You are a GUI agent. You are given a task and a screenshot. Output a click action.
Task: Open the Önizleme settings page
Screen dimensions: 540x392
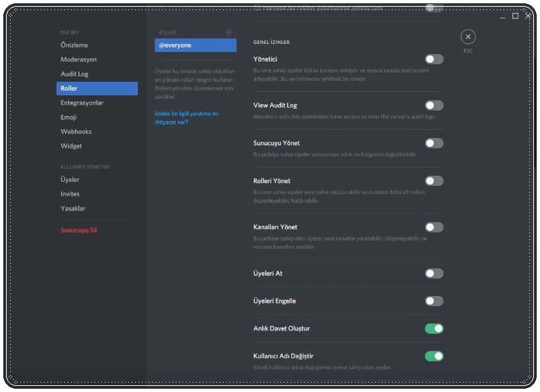74,45
